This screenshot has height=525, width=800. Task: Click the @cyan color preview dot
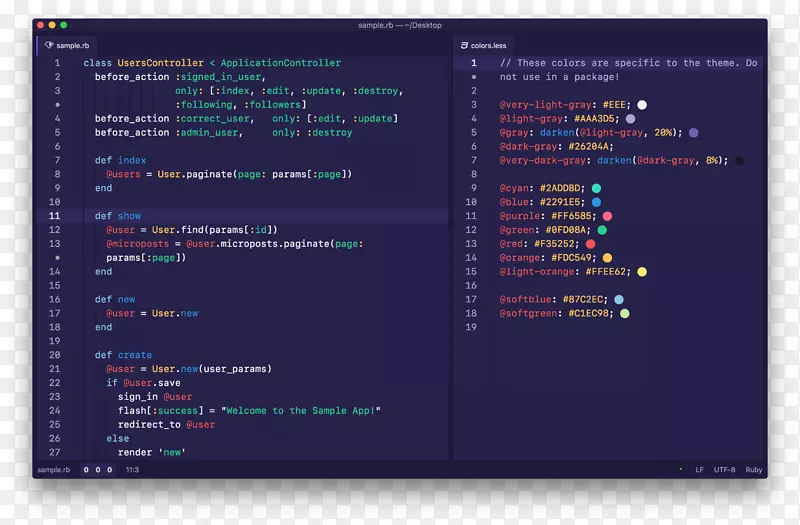click(x=596, y=188)
